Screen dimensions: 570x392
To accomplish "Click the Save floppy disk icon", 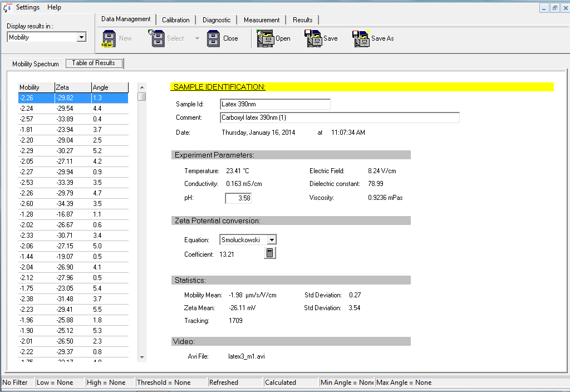I will (313, 38).
